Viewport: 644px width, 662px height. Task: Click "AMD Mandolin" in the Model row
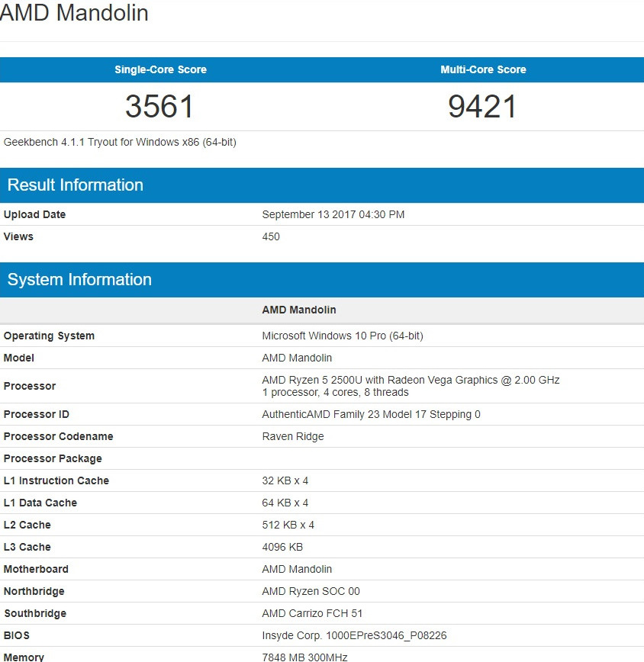(297, 358)
